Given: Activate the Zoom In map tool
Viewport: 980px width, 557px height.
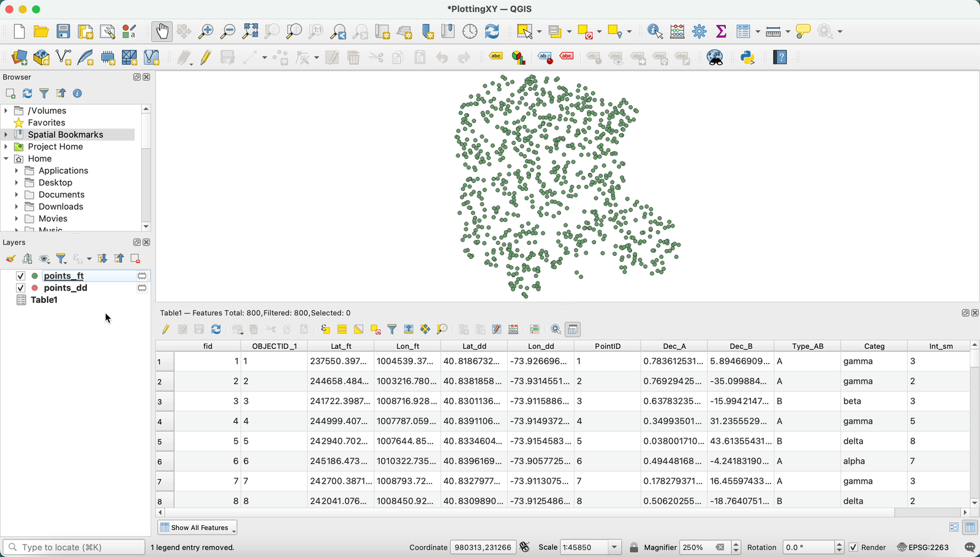Looking at the screenshot, I should pyautogui.click(x=205, y=31).
